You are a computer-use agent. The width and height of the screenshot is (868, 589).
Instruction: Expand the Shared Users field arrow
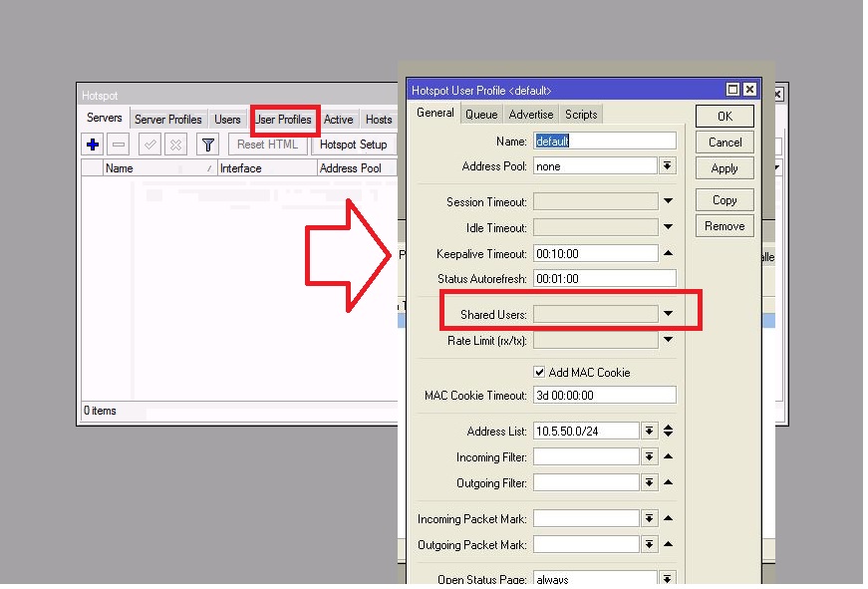tap(669, 314)
